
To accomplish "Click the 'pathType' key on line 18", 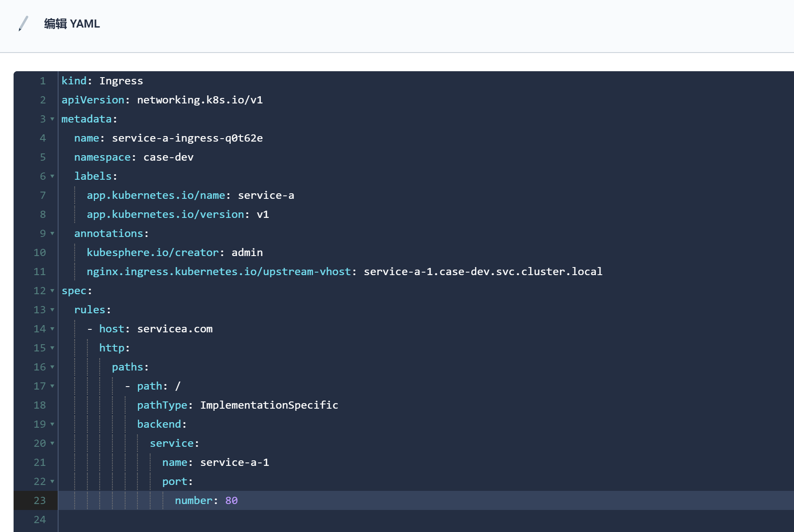I will click(x=162, y=405).
